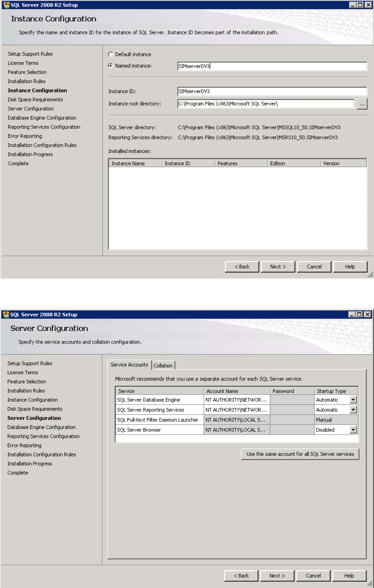Close the Server Configuration setup window
The image size is (374, 588).
pyautogui.click(x=368, y=314)
